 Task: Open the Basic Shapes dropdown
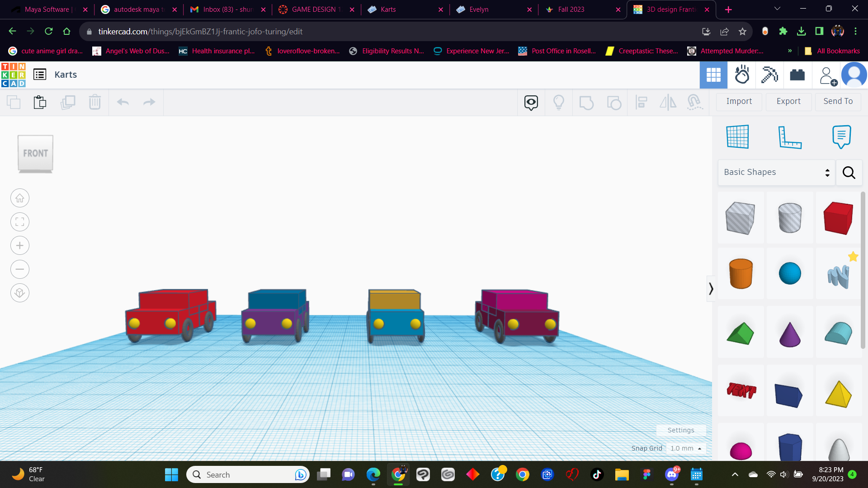pos(776,172)
